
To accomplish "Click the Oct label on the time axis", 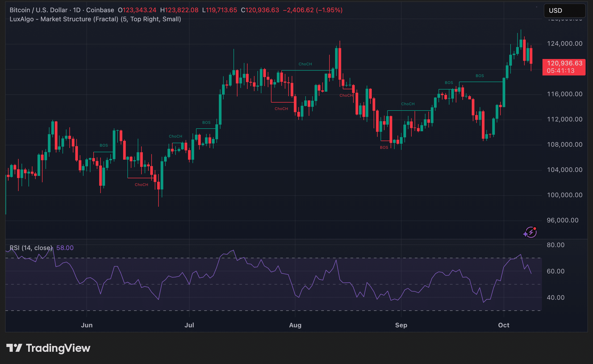I will pyautogui.click(x=504, y=325).
